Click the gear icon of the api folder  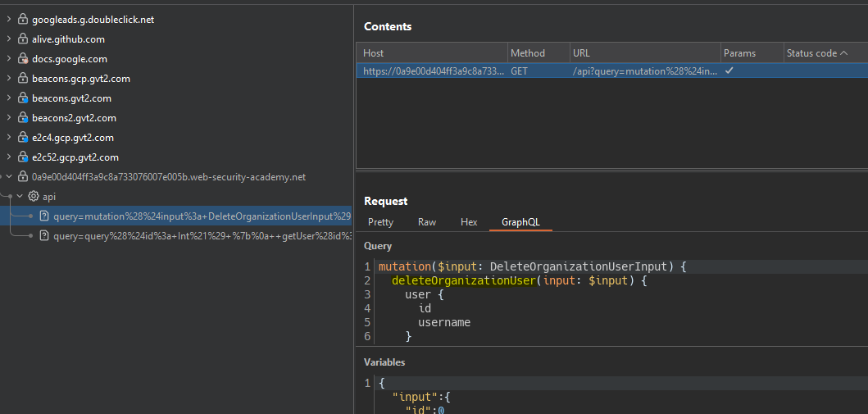click(34, 197)
